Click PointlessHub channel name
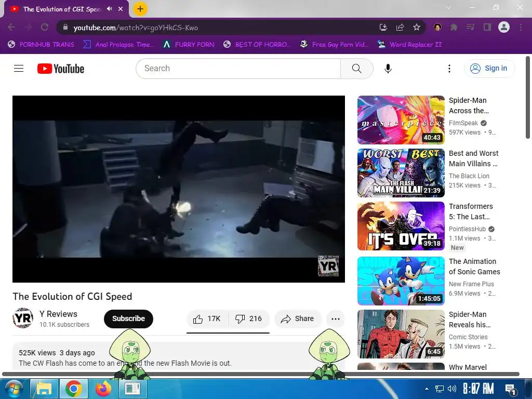Screen dimensions: 532x399 coord(467,229)
